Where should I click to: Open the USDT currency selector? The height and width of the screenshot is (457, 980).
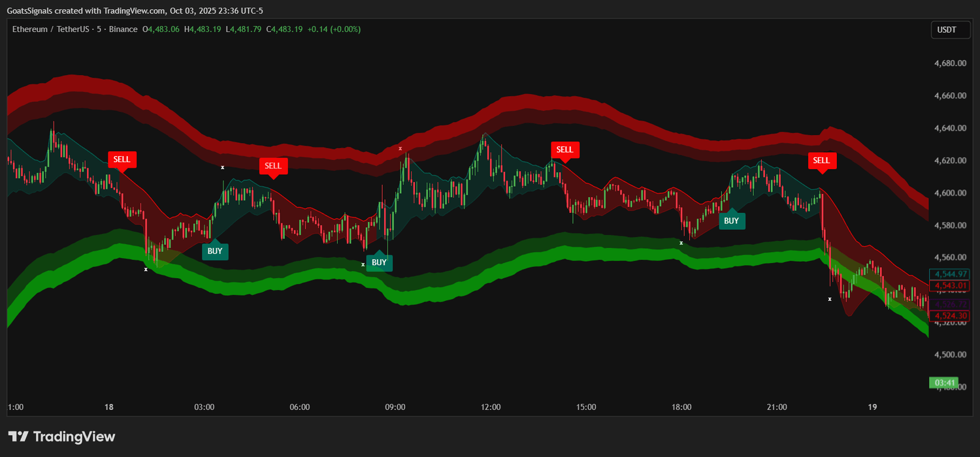951,30
